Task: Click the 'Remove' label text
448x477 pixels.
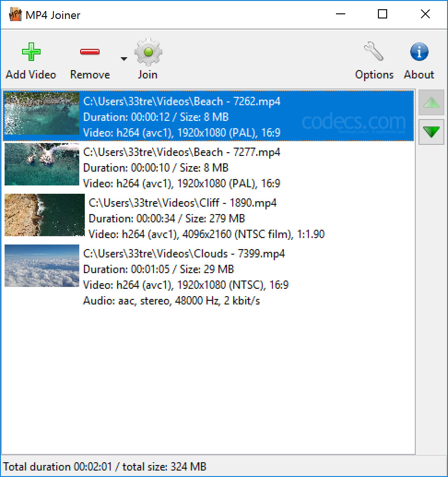Action: [90, 75]
